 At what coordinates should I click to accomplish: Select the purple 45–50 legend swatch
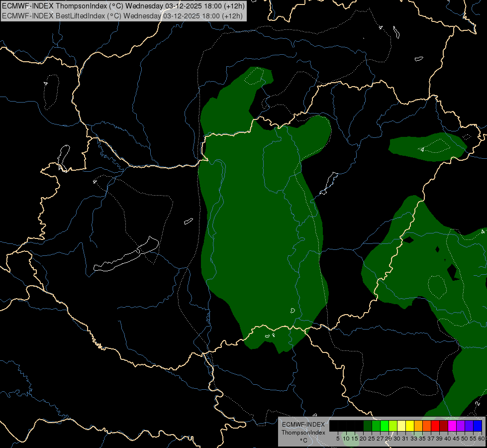click(461, 426)
